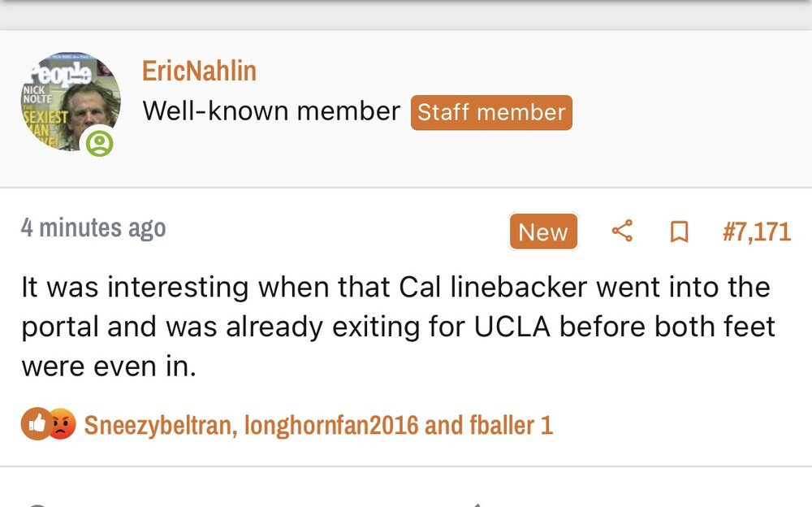
Task: Open longhornfan2016 in the reactions list
Action: click(x=330, y=425)
